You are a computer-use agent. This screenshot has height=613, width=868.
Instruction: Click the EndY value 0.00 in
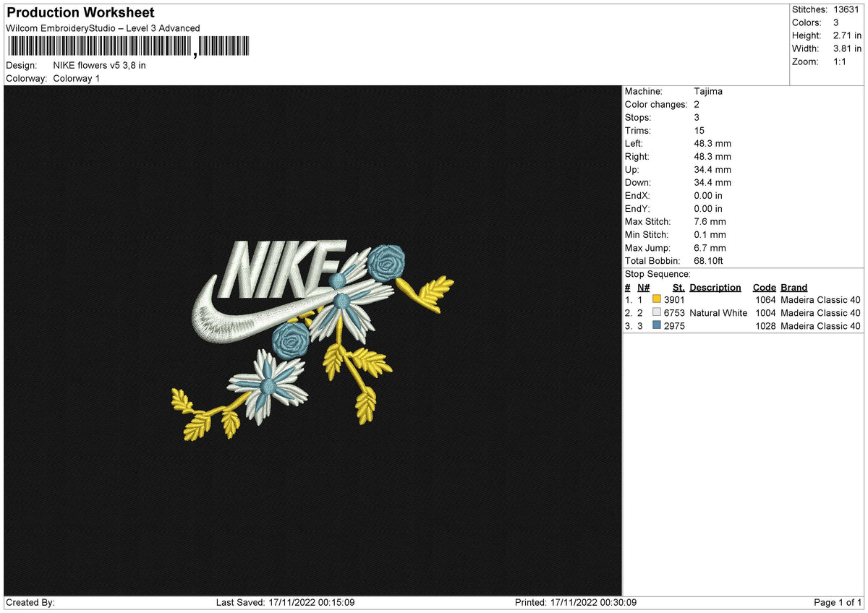[708, 208]
